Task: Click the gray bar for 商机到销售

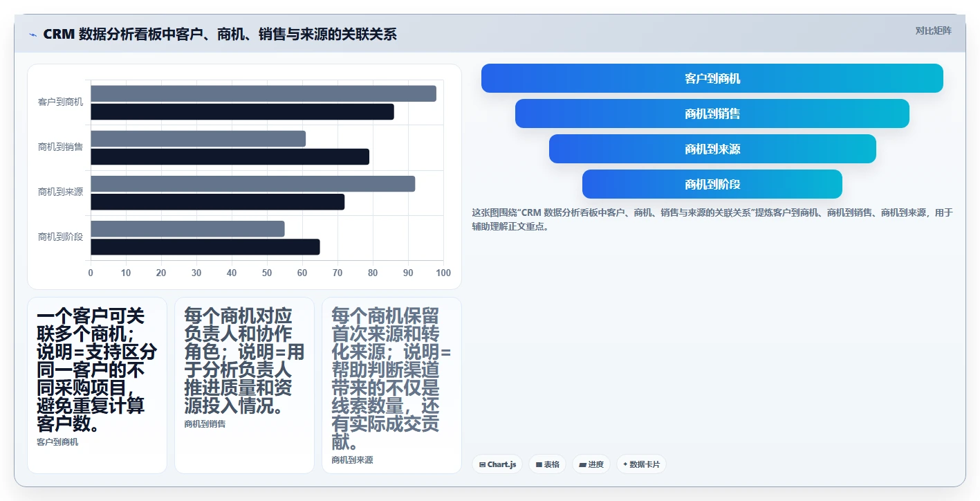Action: [198, 138]
